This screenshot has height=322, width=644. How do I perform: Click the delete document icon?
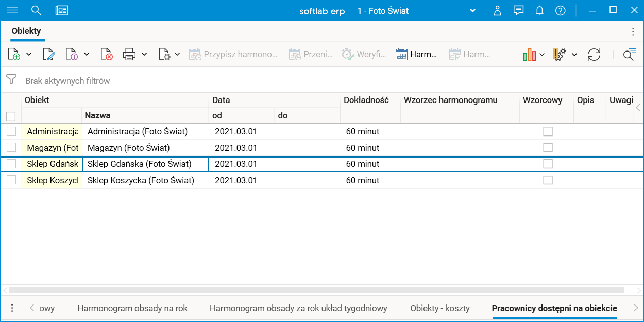click(107, 54)
